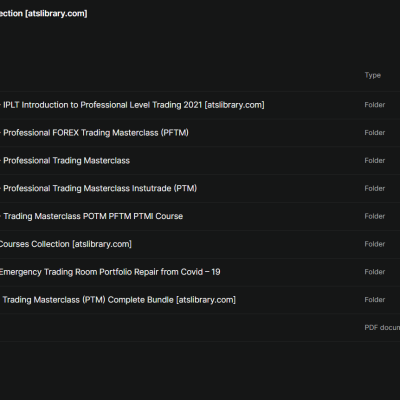Click Folder type cell of Courses Collection row
The width and height of the screenshot is (400, 400).
[x=375, y=244]
